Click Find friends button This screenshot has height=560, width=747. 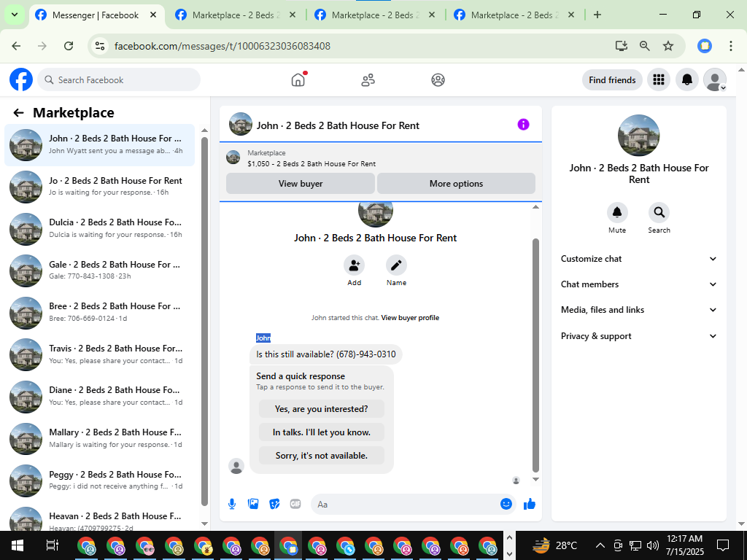[612, 80]
